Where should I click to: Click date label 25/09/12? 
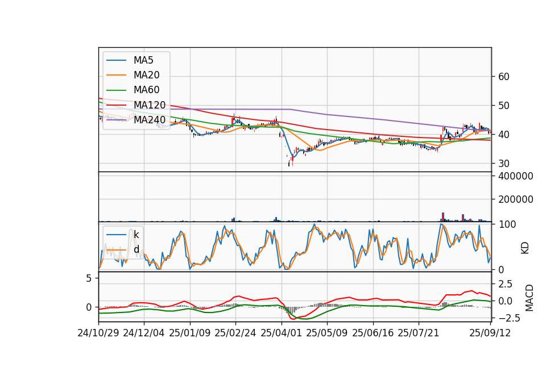coord(490,333)
